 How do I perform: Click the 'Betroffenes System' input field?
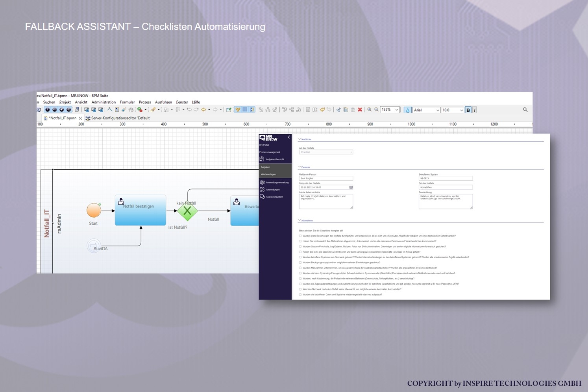[x=446, y=178]
